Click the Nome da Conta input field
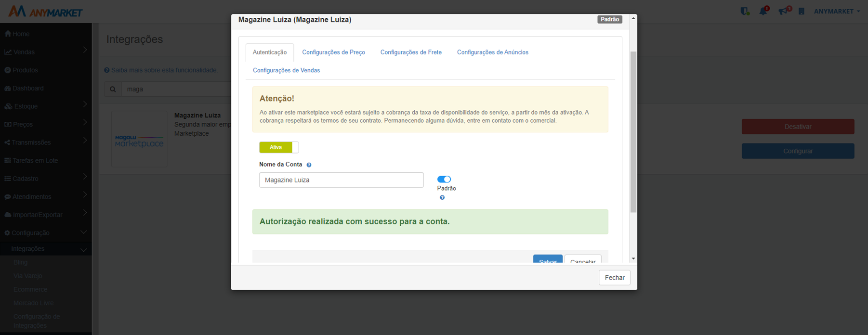This screenshot has width=868, height=335. click(342, 180)
